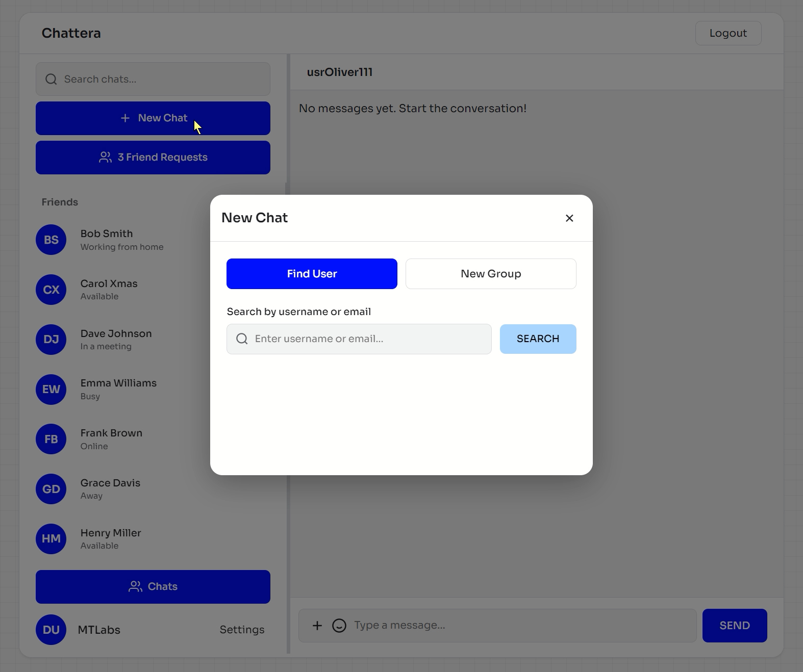This screenshot has width=803, height=672.
Task: Click the sidebar vertical scrollbar
Action: 288,354
